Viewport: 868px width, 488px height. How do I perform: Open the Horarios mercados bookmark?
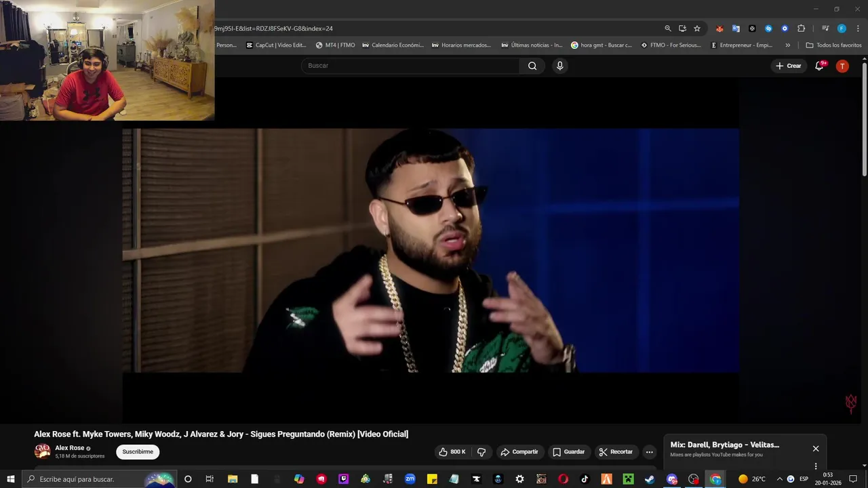(462, 45)
